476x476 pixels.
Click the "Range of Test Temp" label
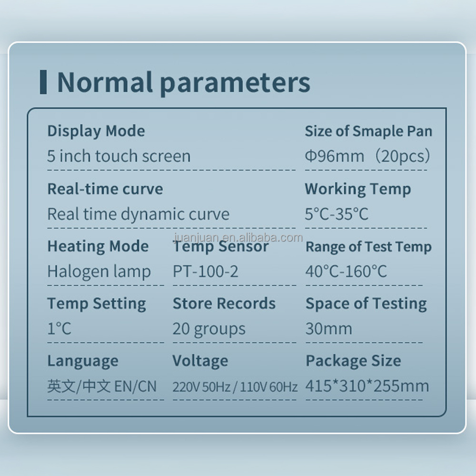coord(368,247)
